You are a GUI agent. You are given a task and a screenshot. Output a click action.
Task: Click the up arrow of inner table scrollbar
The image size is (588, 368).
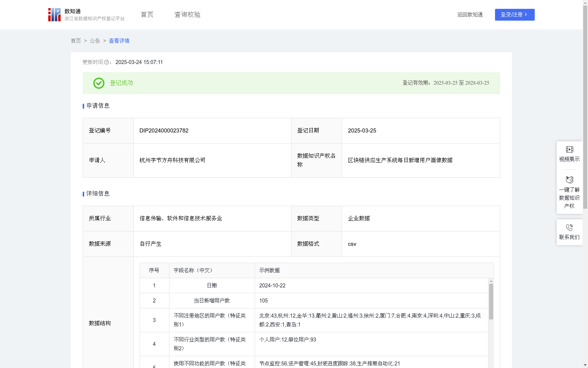(491, 281)
